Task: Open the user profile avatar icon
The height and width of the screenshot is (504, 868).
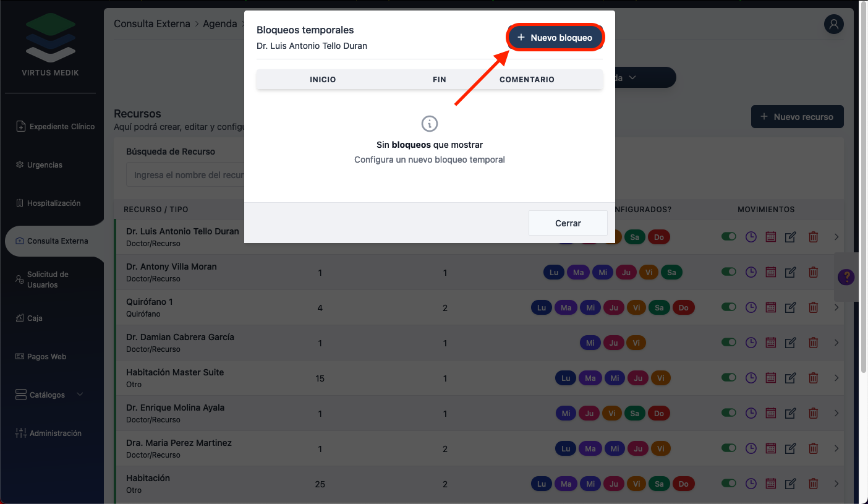Action: click(x=834, y=24)
